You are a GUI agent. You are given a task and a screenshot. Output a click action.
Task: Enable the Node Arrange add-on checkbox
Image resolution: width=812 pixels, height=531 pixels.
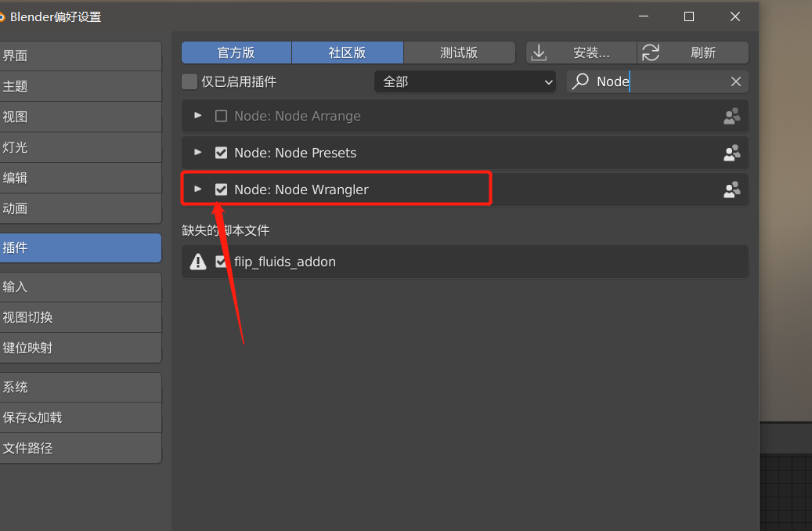click(221, 116)
